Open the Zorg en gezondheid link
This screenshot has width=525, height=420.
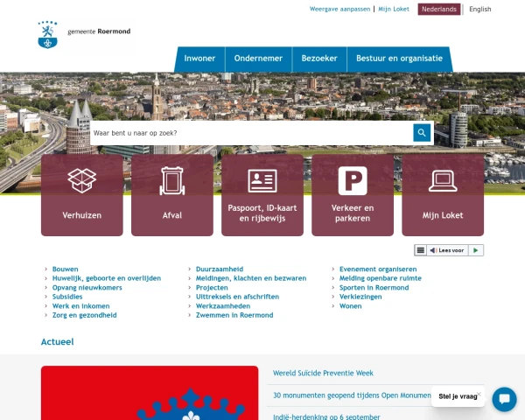click(84, 315)
